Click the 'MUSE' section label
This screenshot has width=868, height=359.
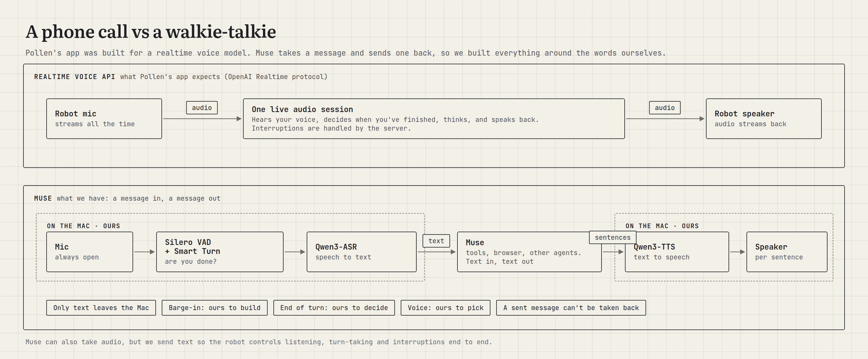point(43,199)
